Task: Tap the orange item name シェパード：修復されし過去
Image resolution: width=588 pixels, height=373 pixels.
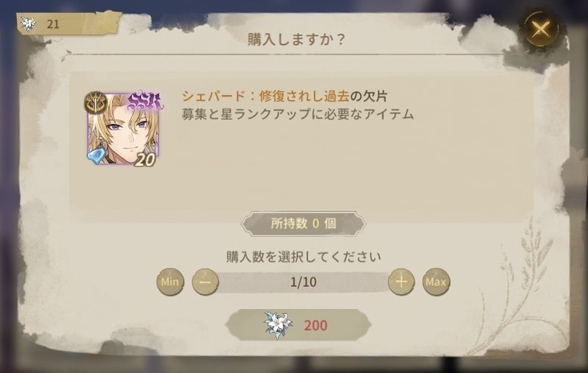Action: coord(265,96)
